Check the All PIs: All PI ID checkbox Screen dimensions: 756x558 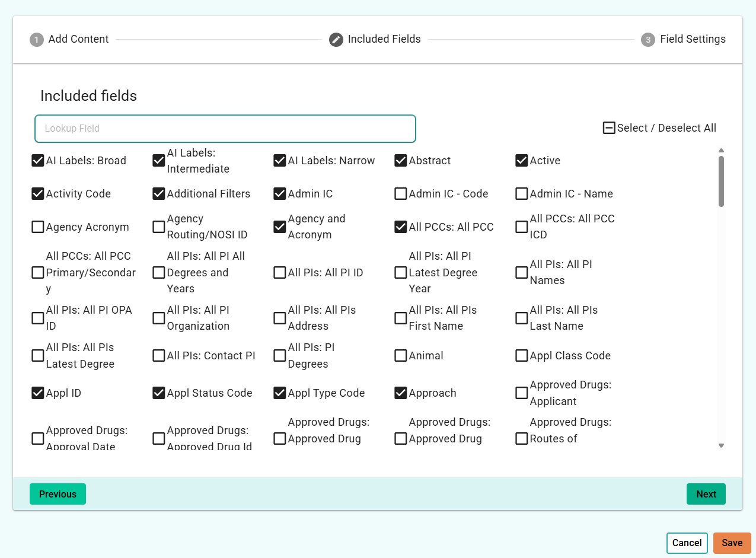280,273
